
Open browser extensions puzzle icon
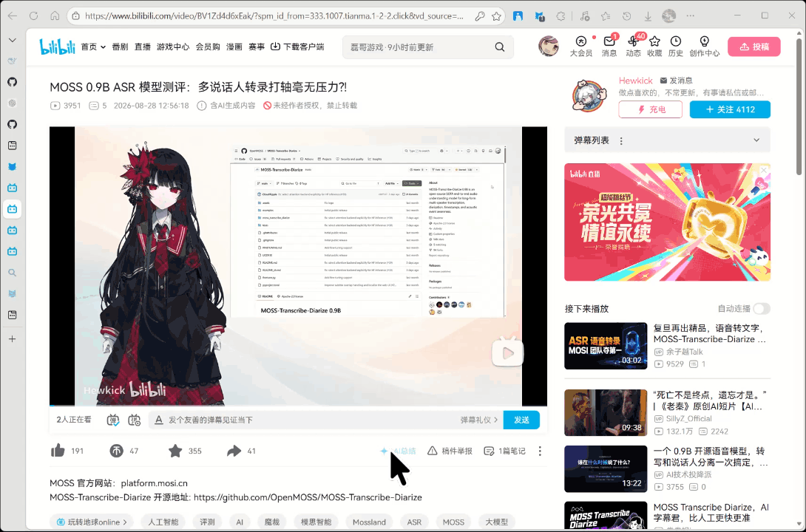561,16
